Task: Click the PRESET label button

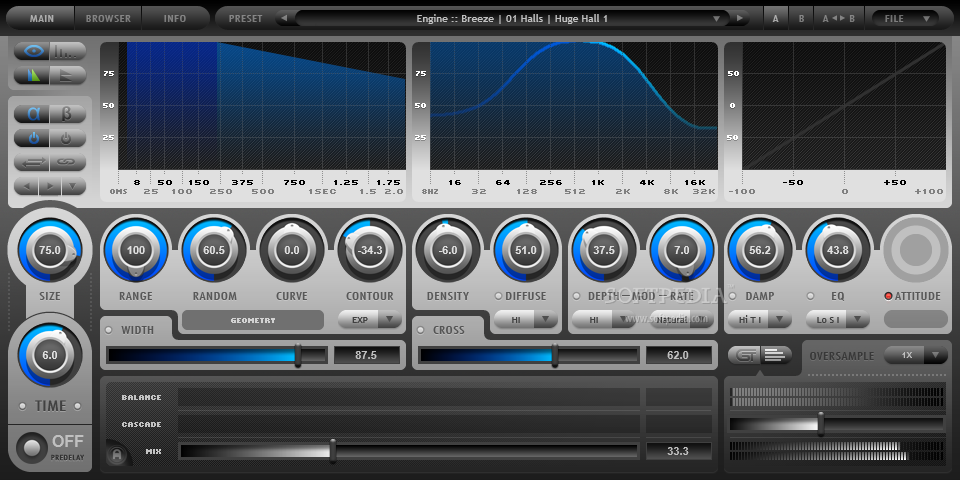Action: tap(246, 18)
